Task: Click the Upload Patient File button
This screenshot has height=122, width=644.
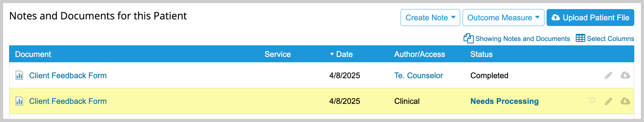Action: (x=590, y=18)
